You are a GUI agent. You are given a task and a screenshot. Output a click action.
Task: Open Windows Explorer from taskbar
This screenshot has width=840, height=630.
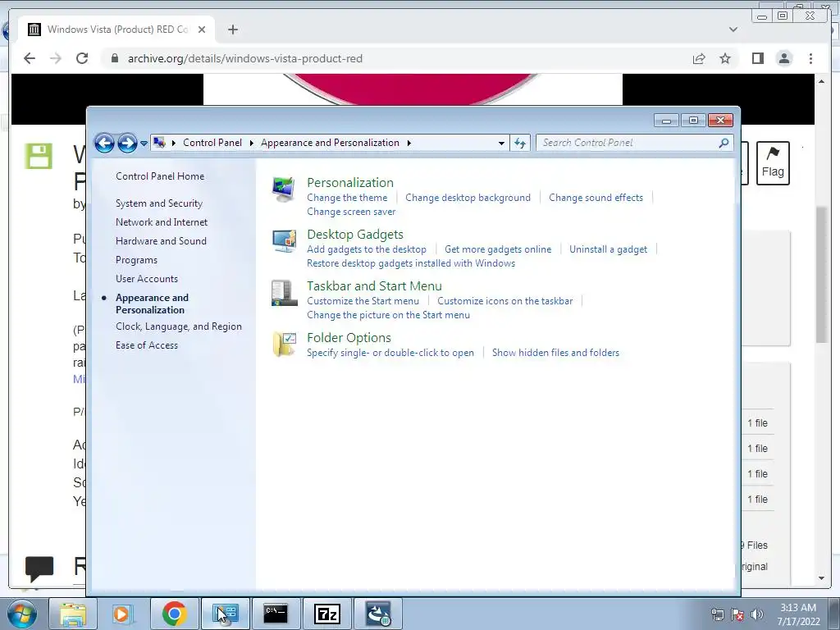tap(73, 614)
